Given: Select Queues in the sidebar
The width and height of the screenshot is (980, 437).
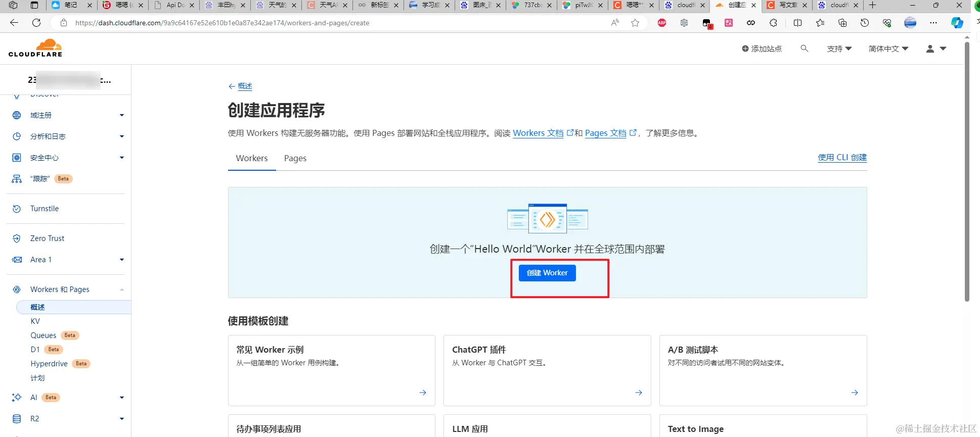Looking at the screenshot, I should click(43, 335).
